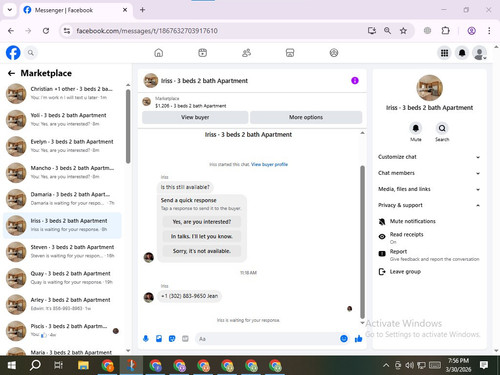Open the Piscis apartment conversation

(x=63, y=330)
